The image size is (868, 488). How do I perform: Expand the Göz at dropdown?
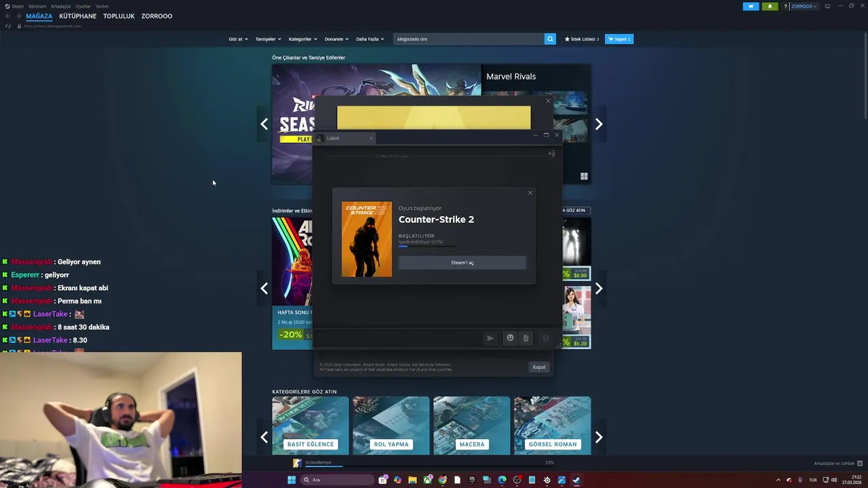[238, 39]
